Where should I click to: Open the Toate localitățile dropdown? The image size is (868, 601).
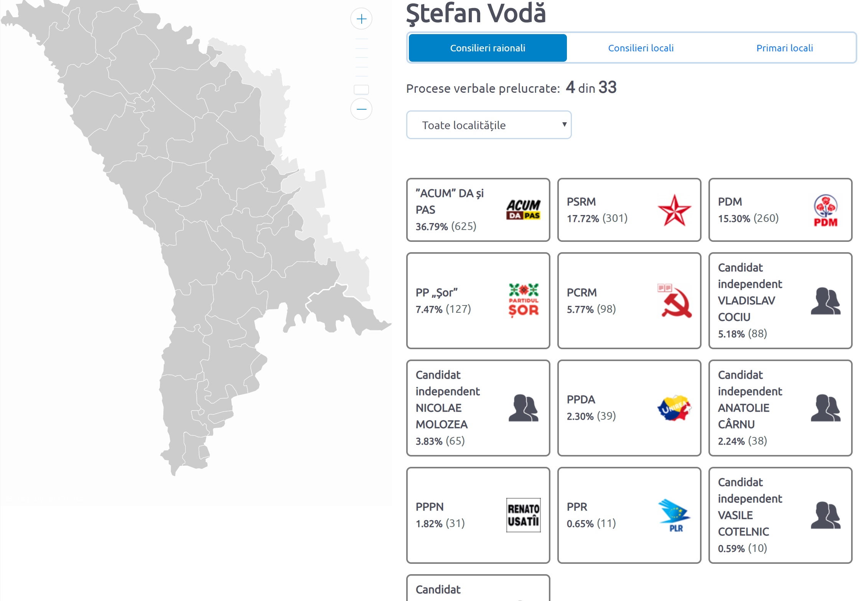coord(488,125)
